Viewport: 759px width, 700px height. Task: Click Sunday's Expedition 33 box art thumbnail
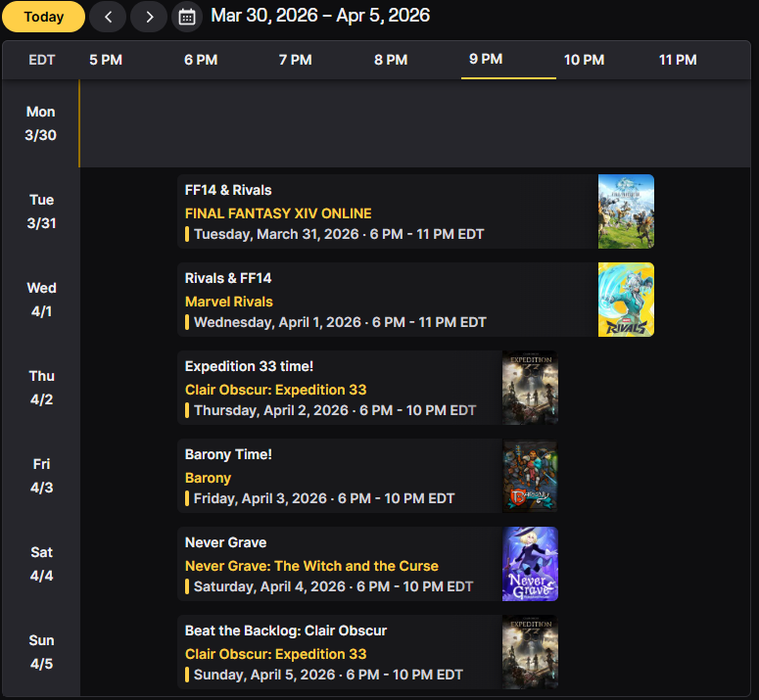click(530, 652)
